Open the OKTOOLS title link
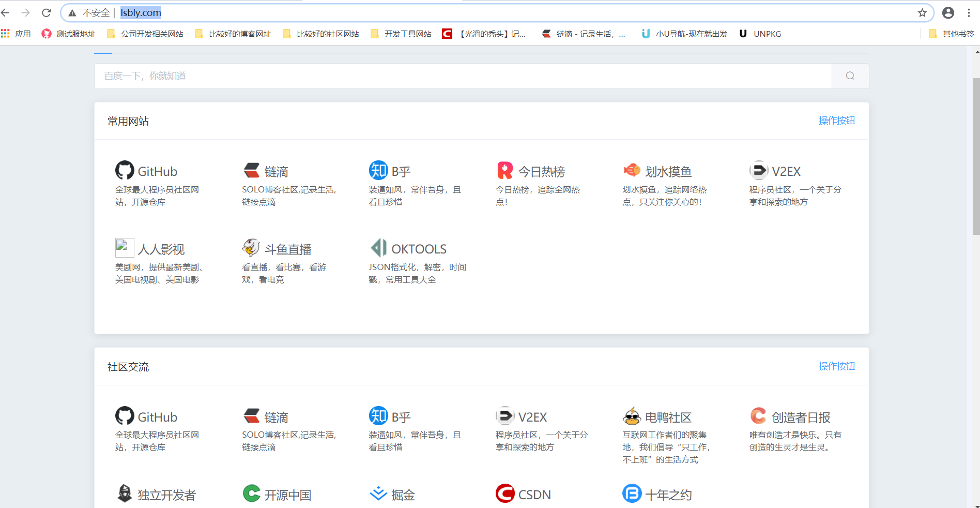Image resolution: width=980 pixels, height=508 pixels. pos(419,249)
